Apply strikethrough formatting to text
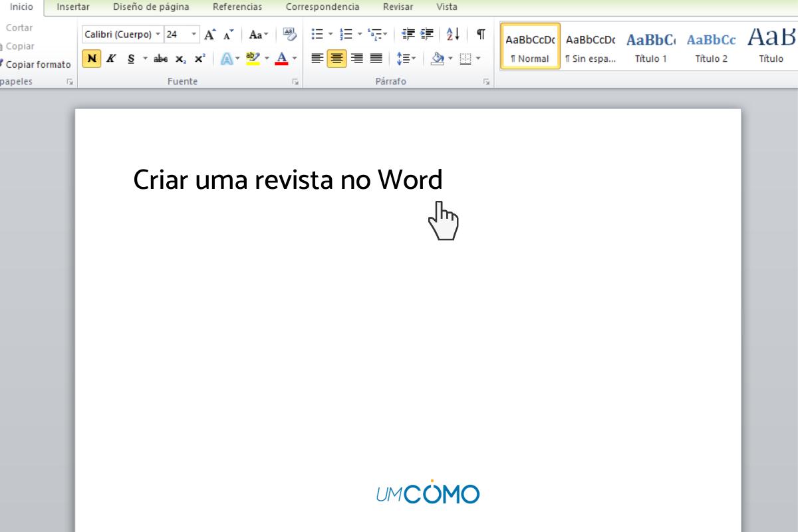The width and height of the screenshot is (798, 532). [160, 59]
